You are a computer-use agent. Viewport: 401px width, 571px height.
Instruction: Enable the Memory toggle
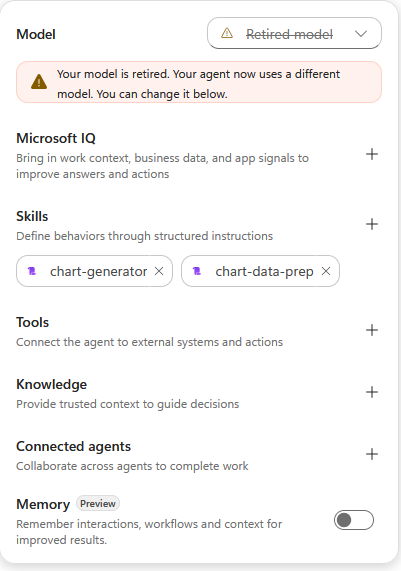coord(354,520)
